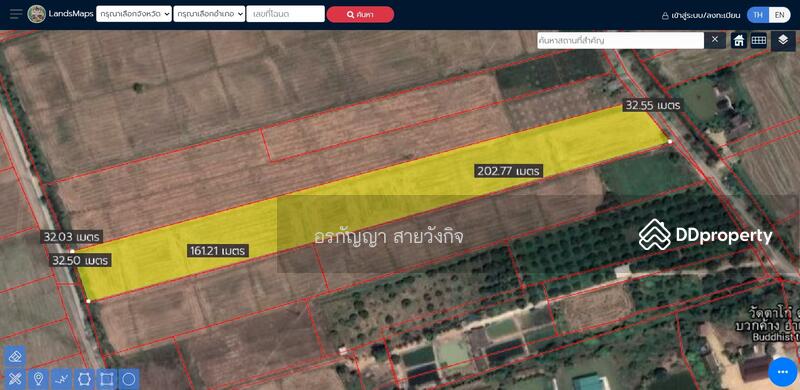Screen dimensions: 800x390
Task: Open the login/register link with lock icon
Action: (x=701, y=15)
